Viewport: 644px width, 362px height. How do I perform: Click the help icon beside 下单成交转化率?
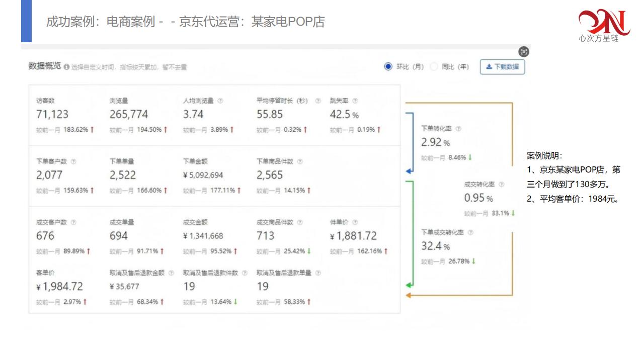pos(470,233)
